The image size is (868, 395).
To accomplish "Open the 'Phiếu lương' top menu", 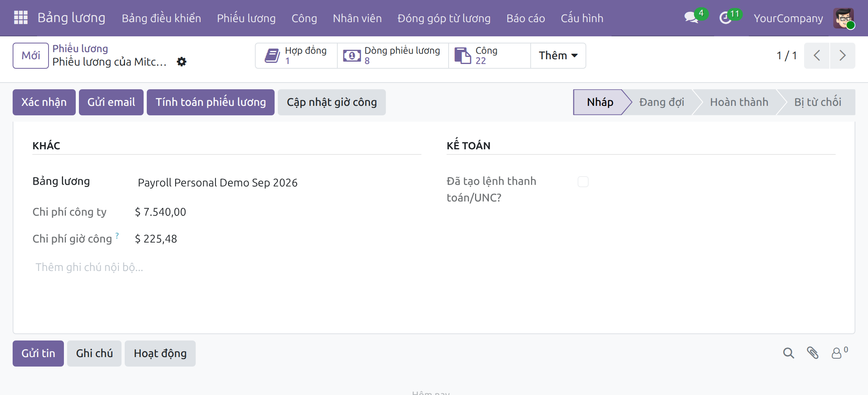I will pyautogui.click(x=246, y=18).
